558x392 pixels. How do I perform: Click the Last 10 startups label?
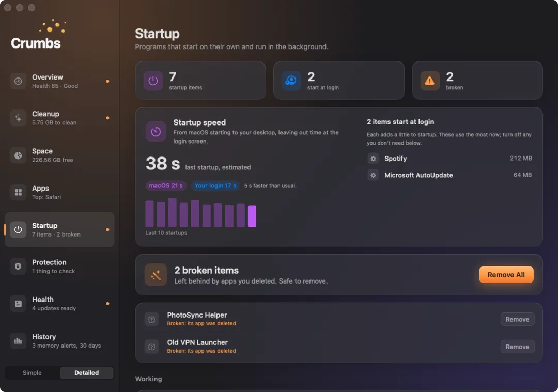coord(166,233)
